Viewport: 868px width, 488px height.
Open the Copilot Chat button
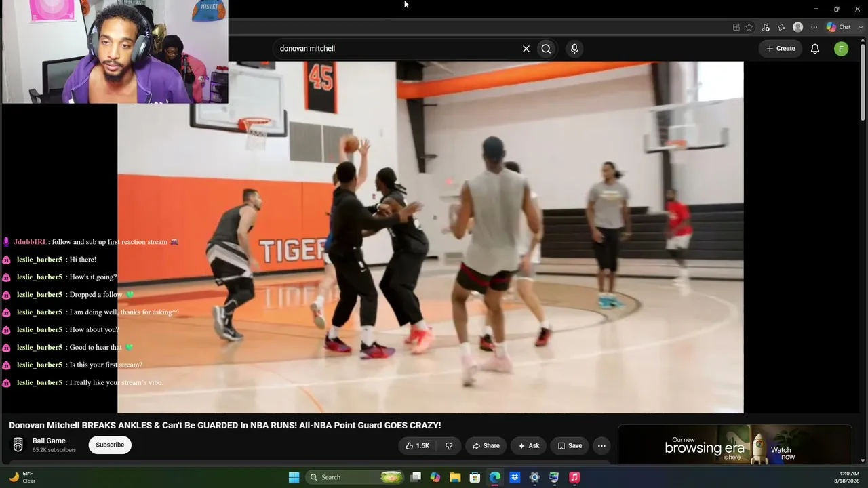click(x=839, y=27)
